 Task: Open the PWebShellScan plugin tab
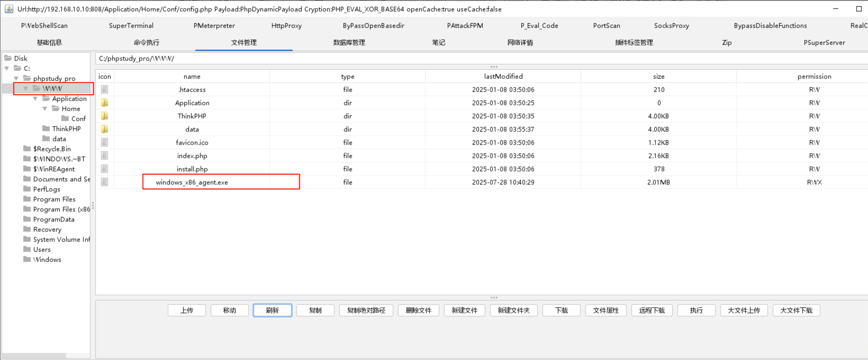pyautogui.click(x=44, y=26)
